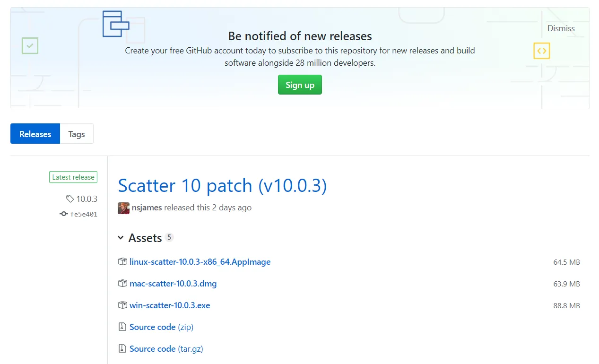This screenshot has width=599, height=364.
Task: Switch to the Tags tab
Action: coord(77,134)
